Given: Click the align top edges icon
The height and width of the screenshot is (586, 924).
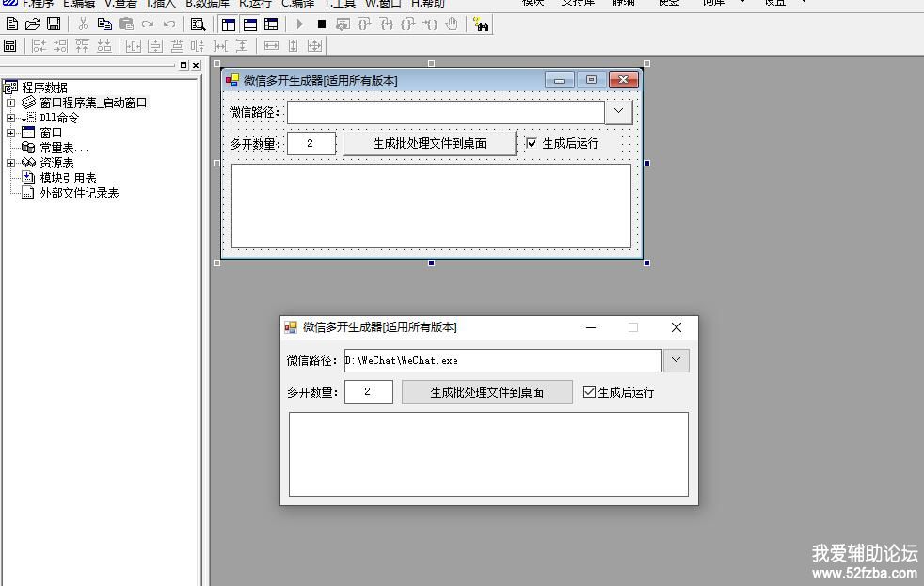Looking at the screenshot, I should tap(82, 45).
